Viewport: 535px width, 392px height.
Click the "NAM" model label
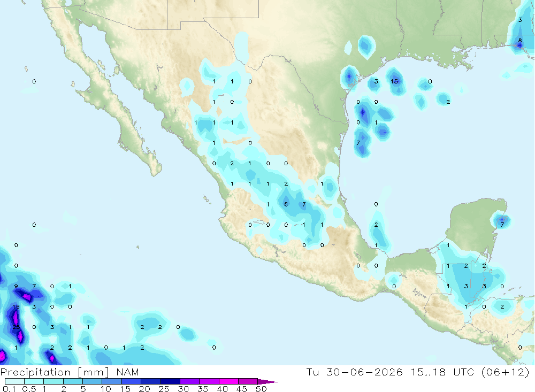coord(127,372)
